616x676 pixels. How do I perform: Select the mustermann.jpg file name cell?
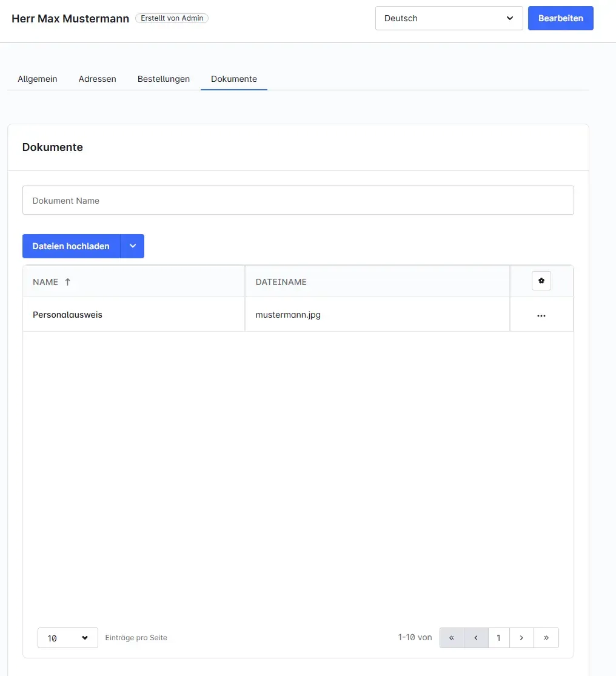288,315
